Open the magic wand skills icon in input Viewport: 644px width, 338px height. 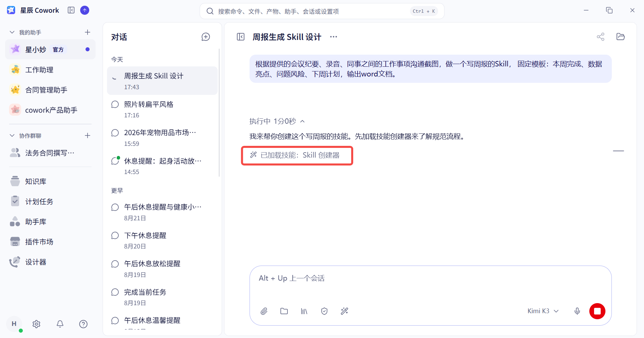[x=344, y=311]
